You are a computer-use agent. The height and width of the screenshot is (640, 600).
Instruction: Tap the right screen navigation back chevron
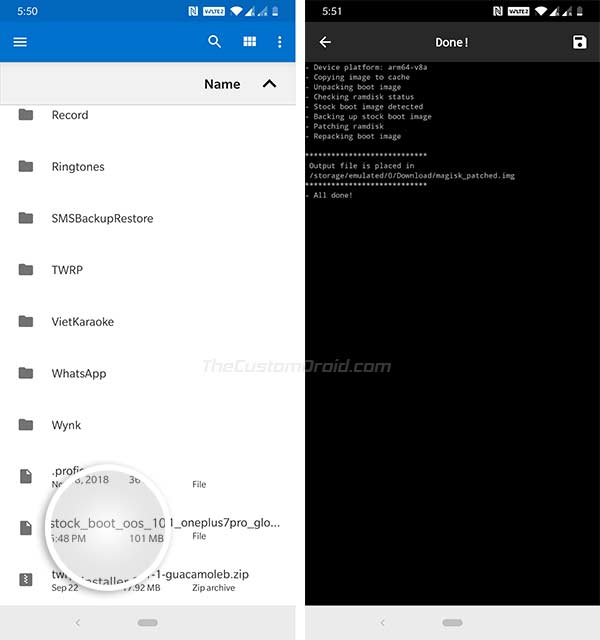pos(382,622)
